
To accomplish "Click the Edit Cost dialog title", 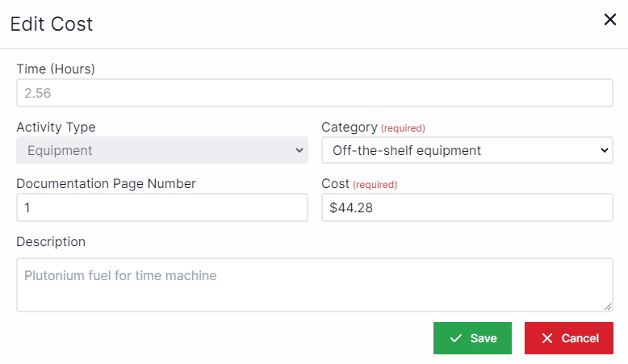I will point(52,24).
